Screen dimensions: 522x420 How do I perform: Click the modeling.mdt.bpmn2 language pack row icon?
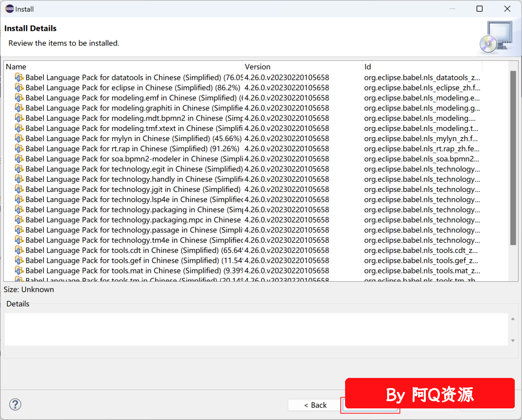(19, 118)
